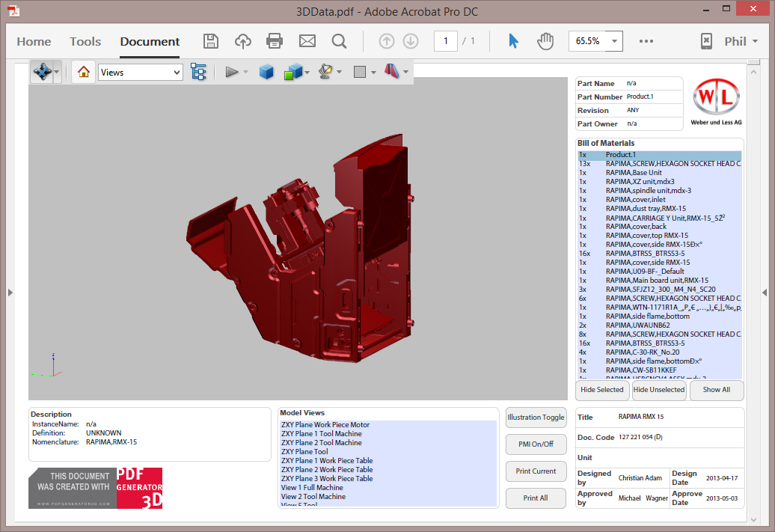The width and height of the screenshot is (775, 532).
Task: Play the 3D animation
Action: [230, 72]
